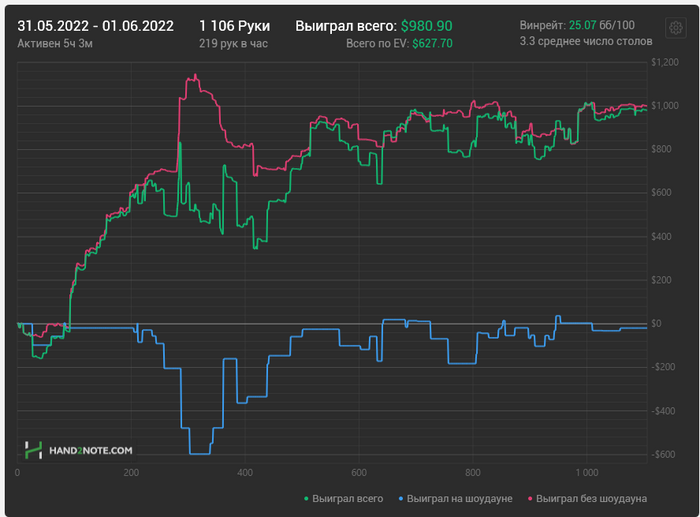Click the highest peak of the pink line
700x517 pixels.
tap(196, 75)
